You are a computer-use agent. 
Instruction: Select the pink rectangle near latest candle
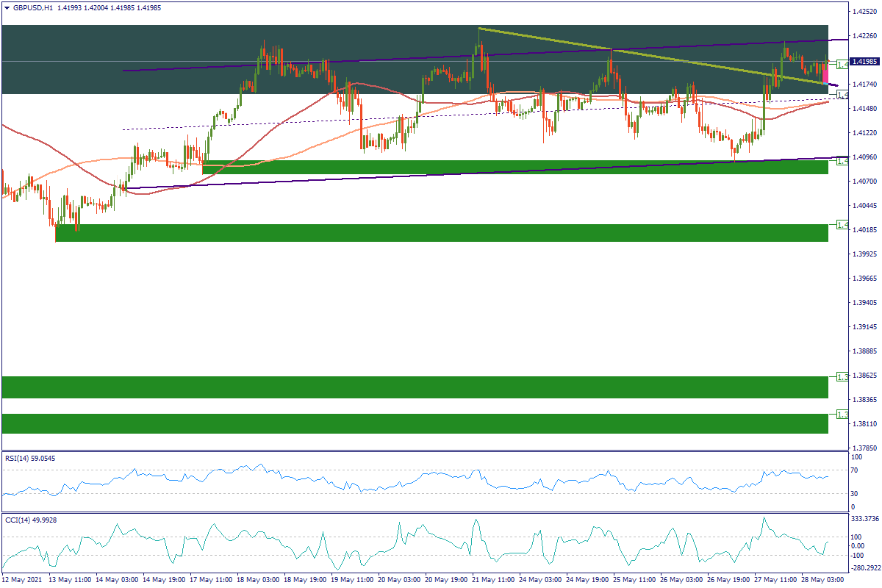tap(825, 76)
